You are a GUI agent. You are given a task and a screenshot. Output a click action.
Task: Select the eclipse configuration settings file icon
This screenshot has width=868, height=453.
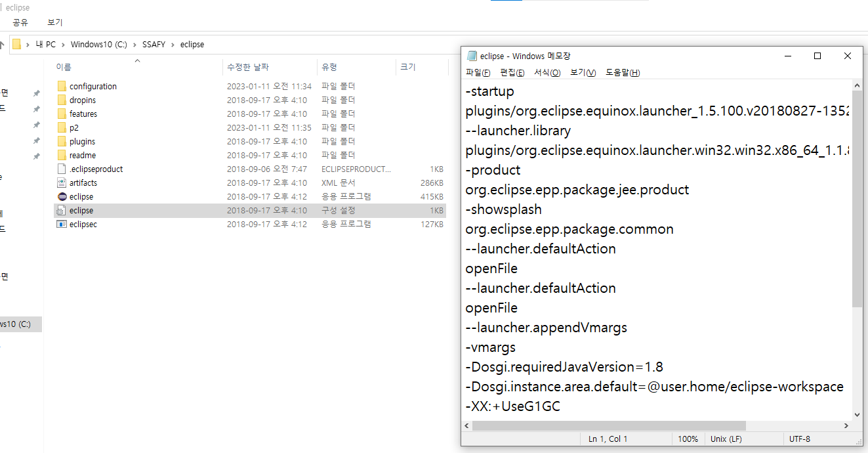[x=62, y=210]
